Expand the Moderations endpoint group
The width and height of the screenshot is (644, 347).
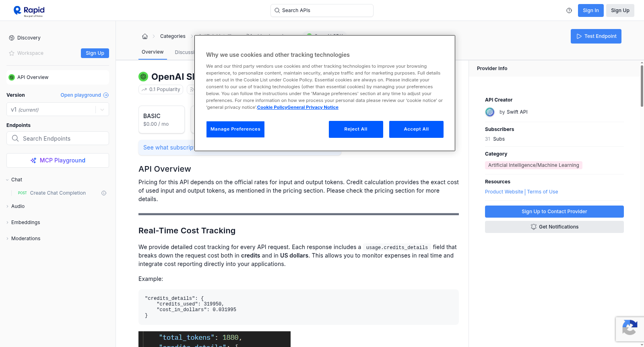(7, 239)
